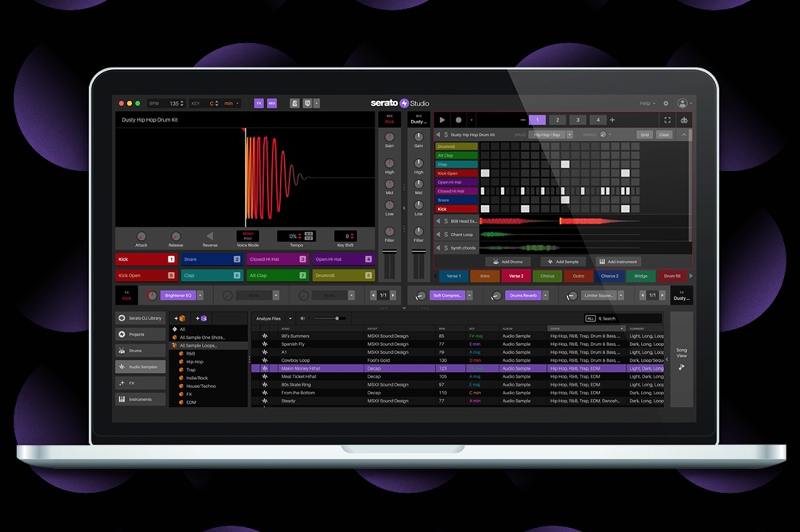Mute the Dusty Hip Hop Drum Kit deck
The height and width of the screenshot is (532, 800).
(437, 134)
